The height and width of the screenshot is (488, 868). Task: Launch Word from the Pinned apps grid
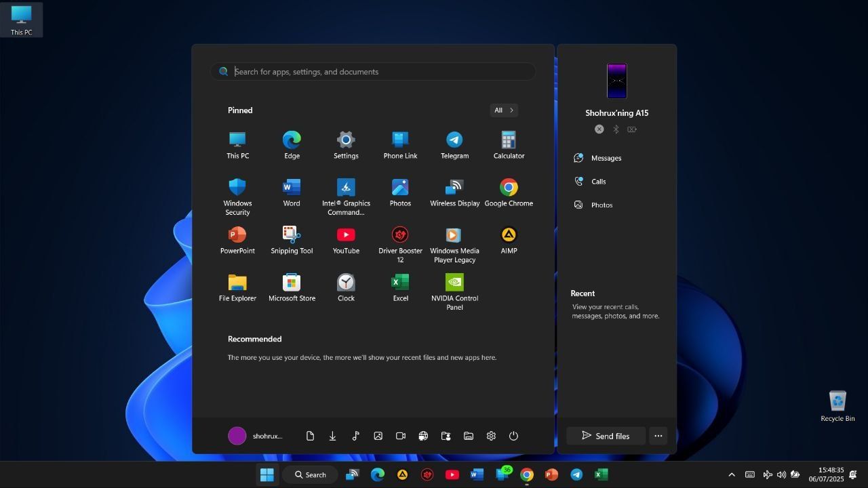coord(292,193)
